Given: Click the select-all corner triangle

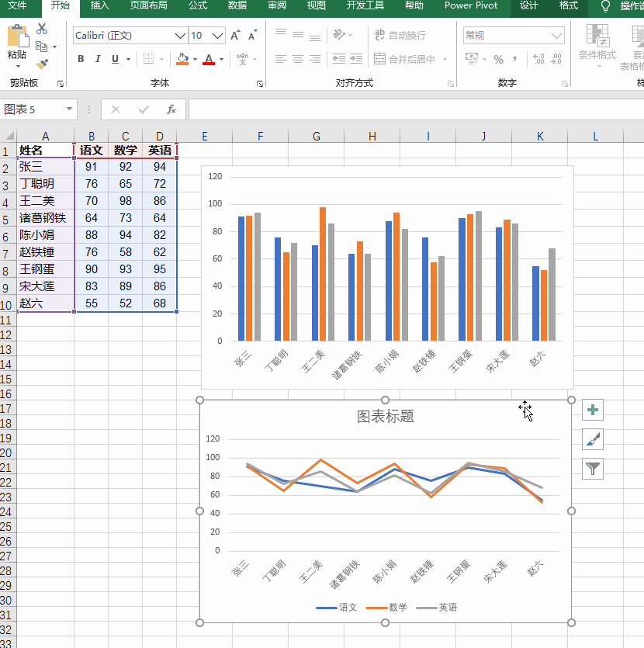Looking at the screenshot, I should click(x=9, y=136).
